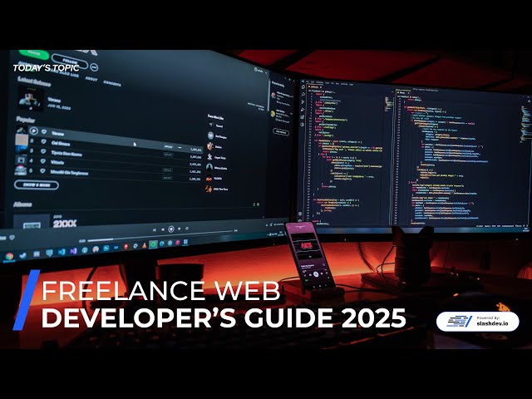Skip to the next track in Spotify
The height and width of the screenshot is (399, 532).
click(x=180, y=229)
